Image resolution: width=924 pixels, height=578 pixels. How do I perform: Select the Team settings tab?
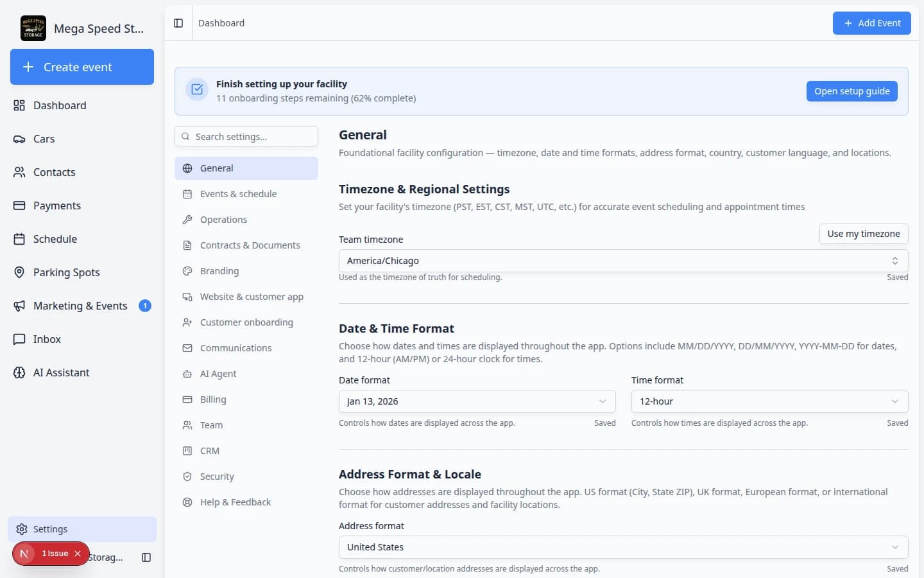[x=246, y=425]
